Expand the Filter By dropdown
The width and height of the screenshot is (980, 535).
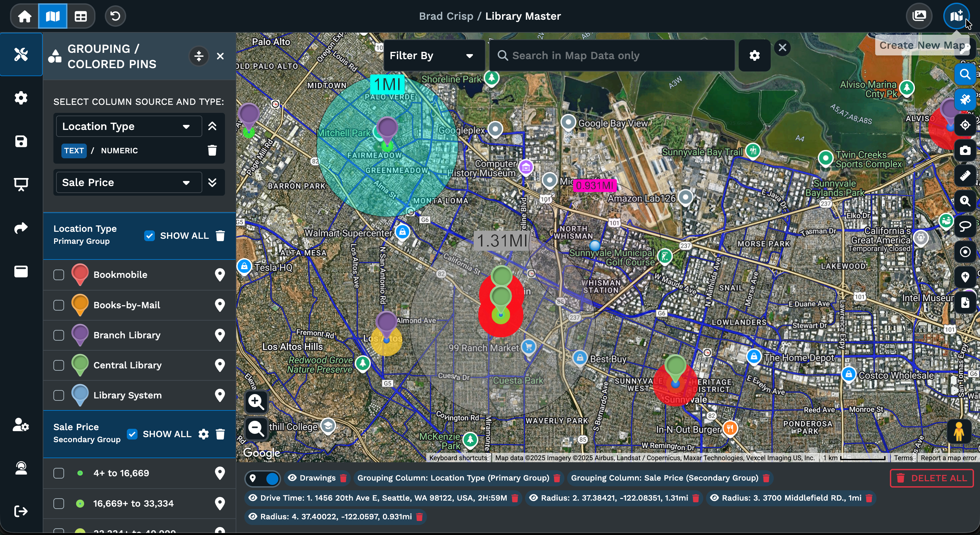pyautogui.click(x=434, y=55)
